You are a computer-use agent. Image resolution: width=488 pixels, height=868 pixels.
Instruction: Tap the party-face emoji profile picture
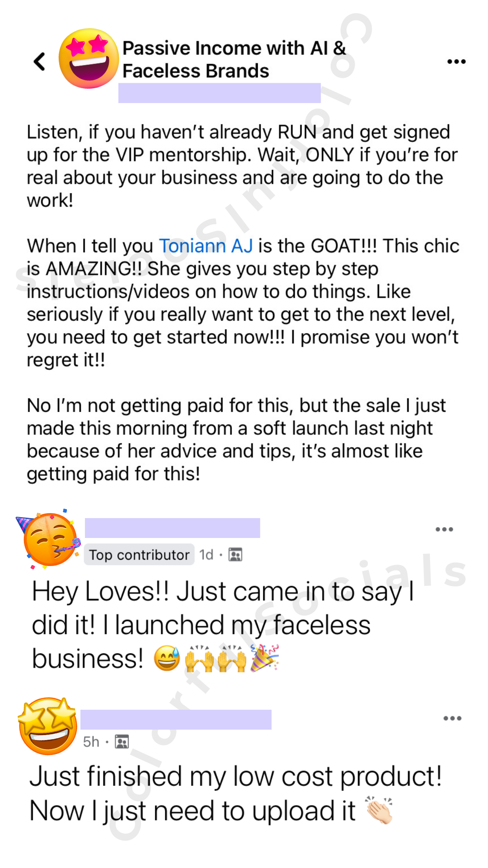(49, 539)
